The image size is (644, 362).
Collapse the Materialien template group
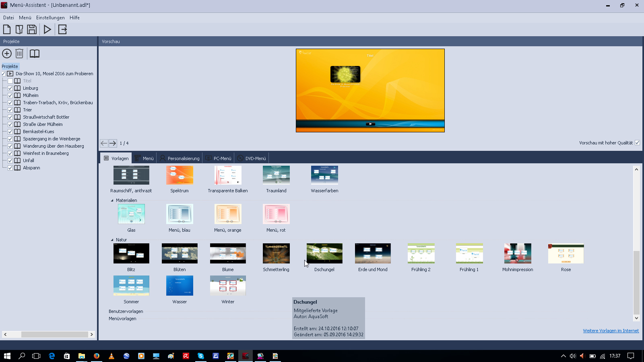click(112, 200)
